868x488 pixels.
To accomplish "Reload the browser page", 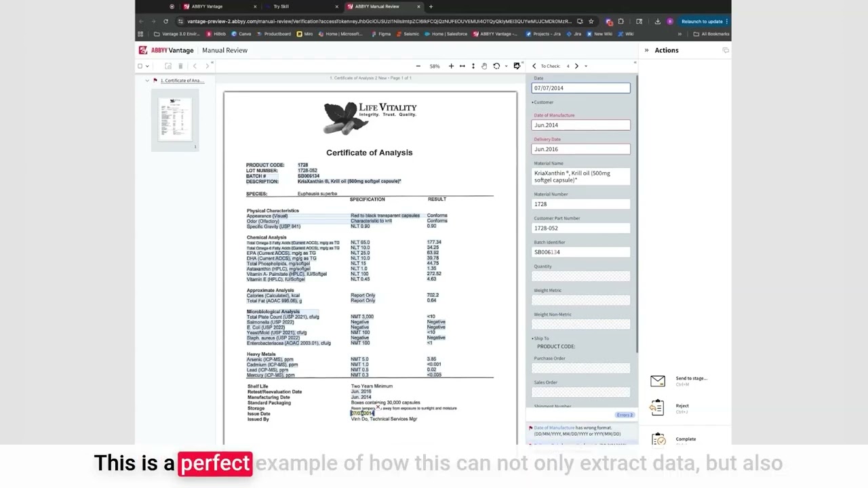I will point(165,21).
